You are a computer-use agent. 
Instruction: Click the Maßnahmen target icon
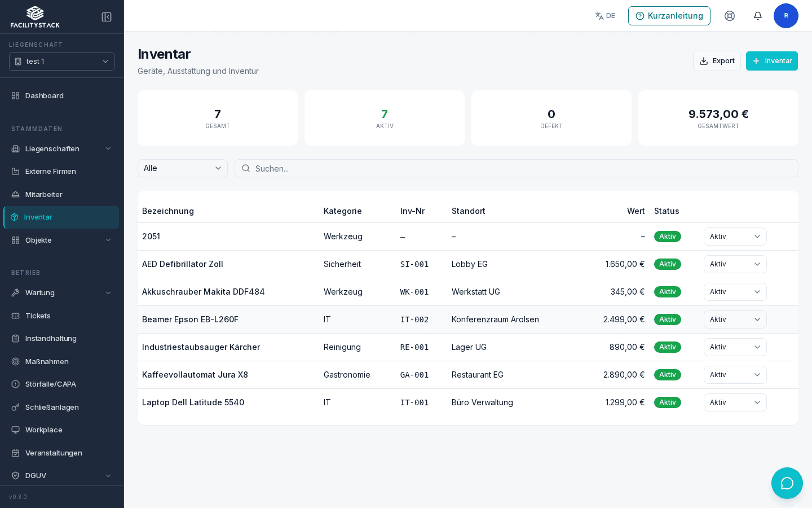(16, 362)
